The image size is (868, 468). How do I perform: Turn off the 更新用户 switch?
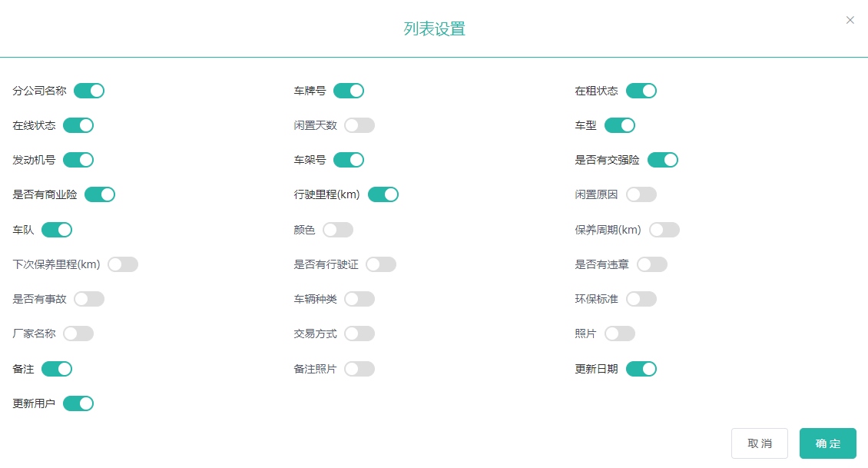pyautogui.click(x=78, y=403)
